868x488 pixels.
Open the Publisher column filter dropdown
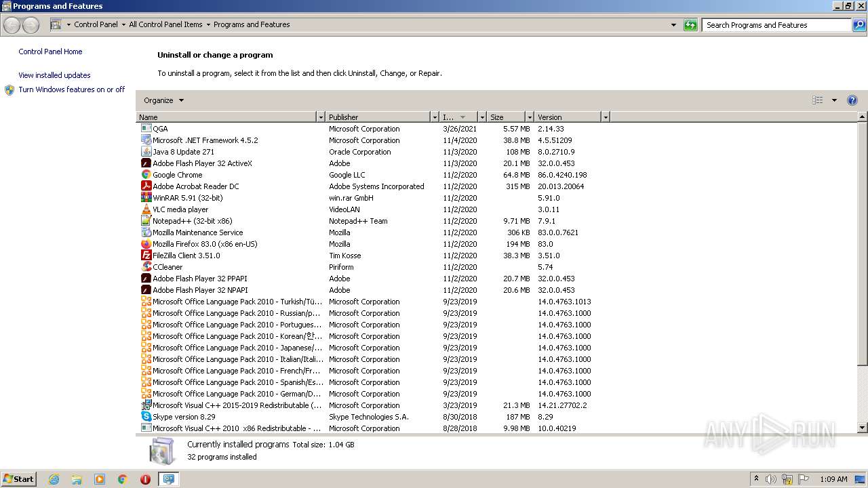(435, 117)
